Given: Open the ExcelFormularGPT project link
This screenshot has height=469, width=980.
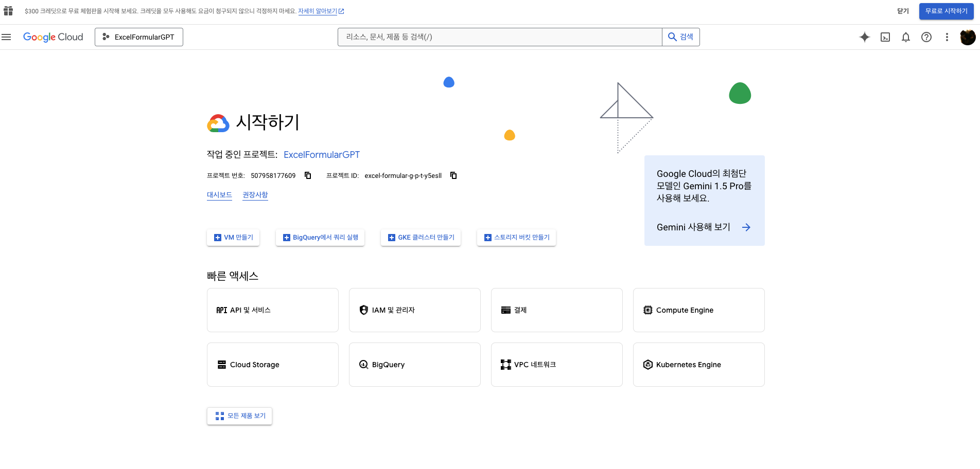Looking at the screenshot, I should 322,155.
